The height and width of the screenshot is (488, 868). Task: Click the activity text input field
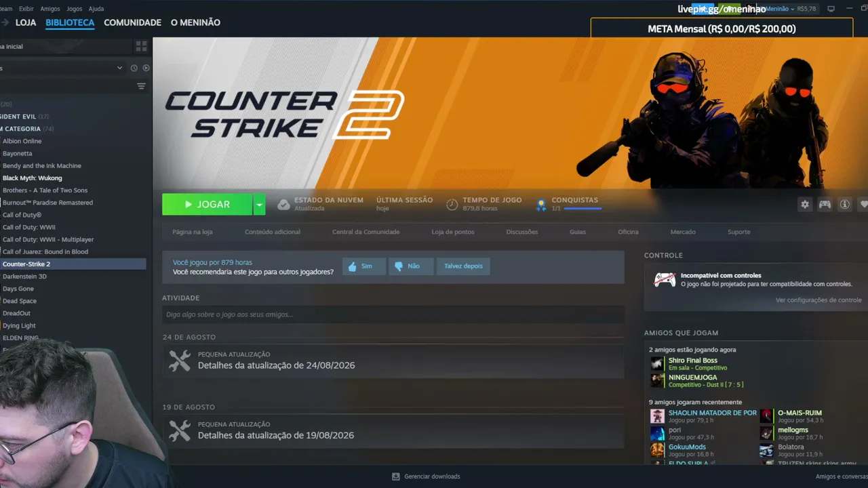tap(393, 314)
